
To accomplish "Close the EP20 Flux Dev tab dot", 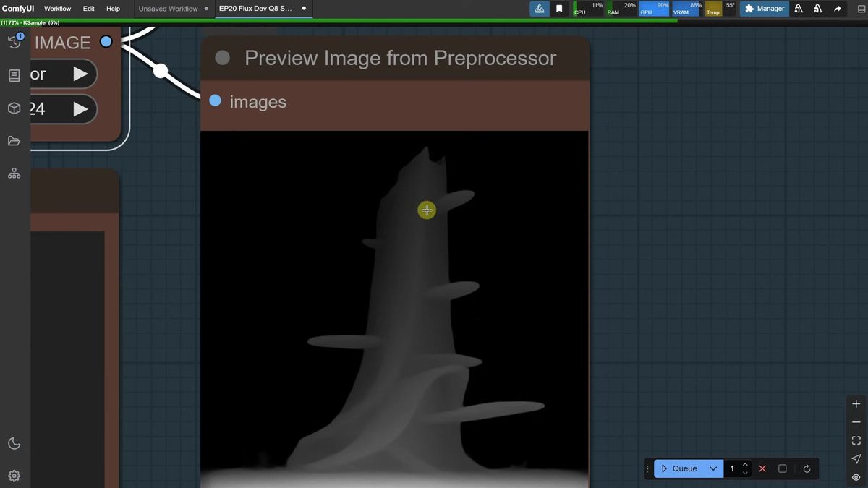I will (304, 9).
